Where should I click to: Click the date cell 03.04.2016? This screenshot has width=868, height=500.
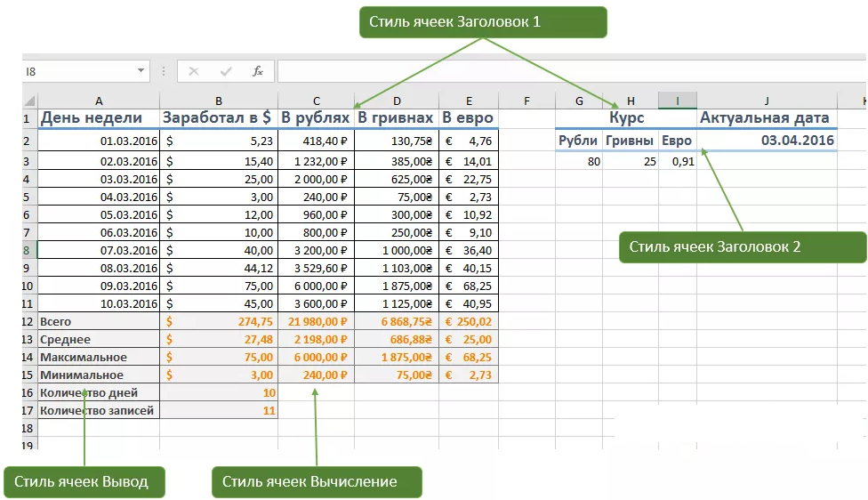(767, 141)
